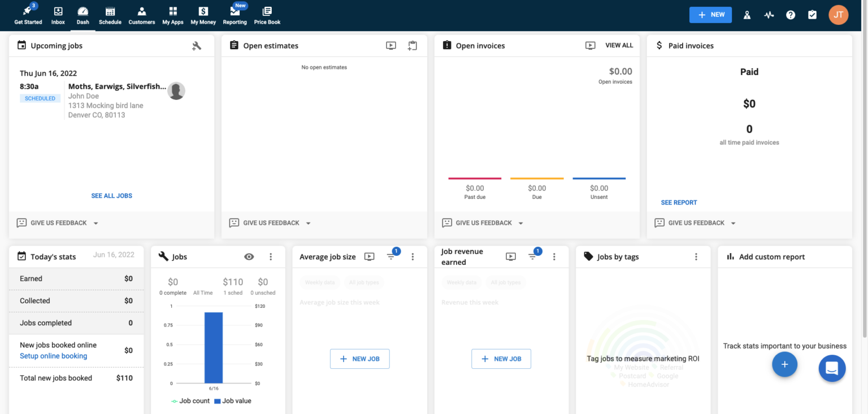Screen dimensions: 868x414
Task: Click NEW JOB in the Average job size card
Action: (359, 359)
